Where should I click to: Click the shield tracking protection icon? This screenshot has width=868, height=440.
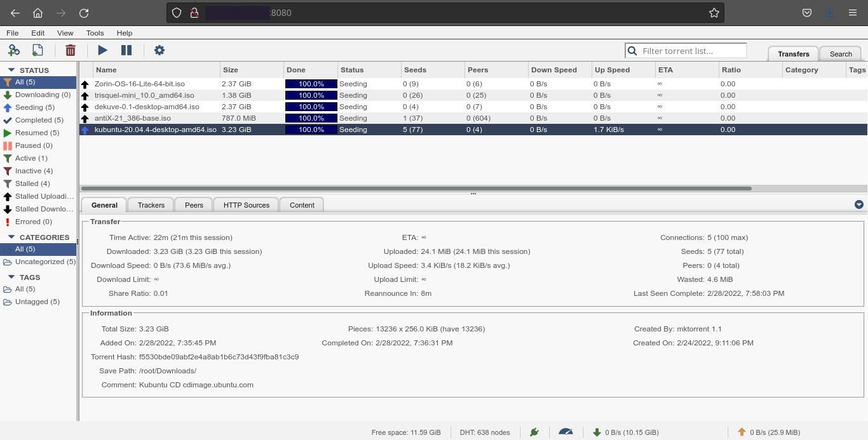pyautogui.click(x=177, y=13)
